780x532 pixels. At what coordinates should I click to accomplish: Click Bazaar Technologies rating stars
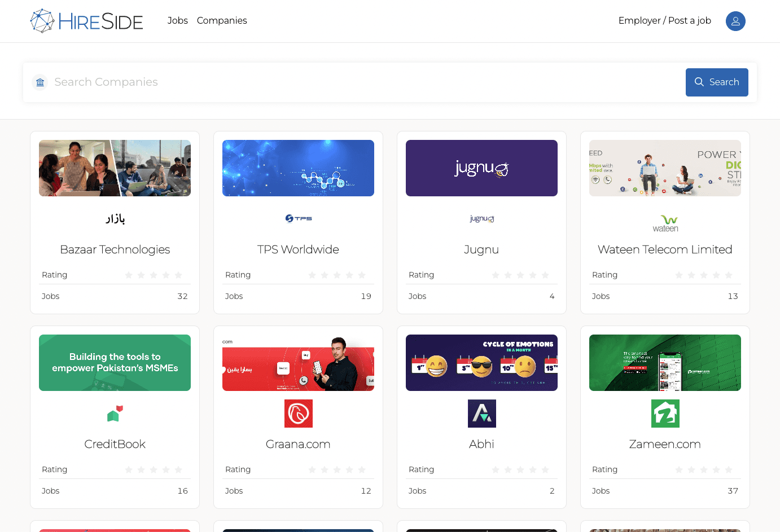point(154,275)
